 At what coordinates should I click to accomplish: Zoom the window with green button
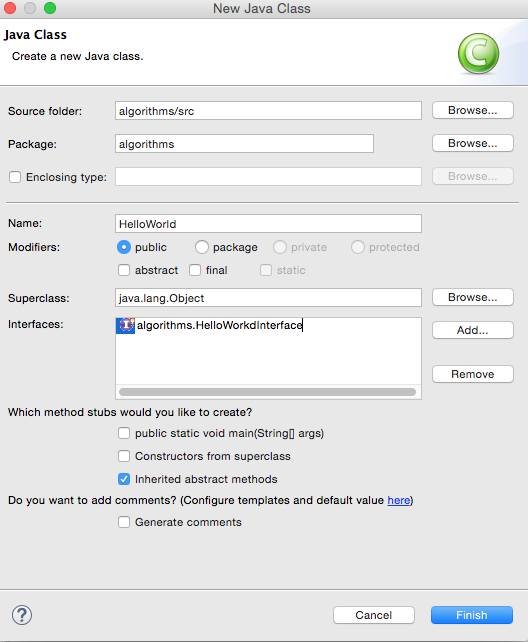(50, 8)
